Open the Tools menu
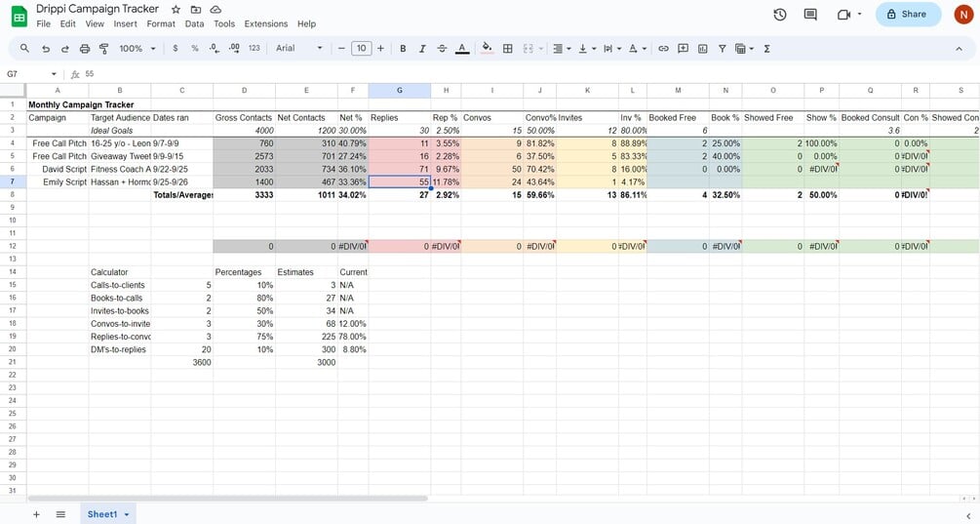This screenshot has width=980, height=524. [x=224, y=23]
